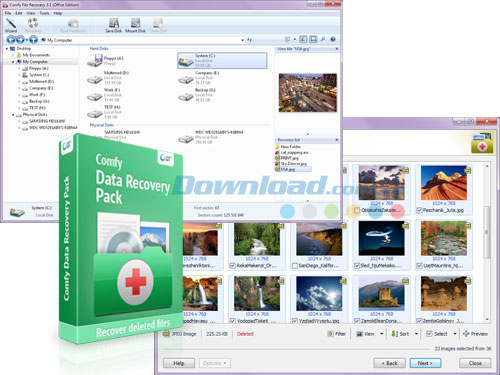Screen dimensions: 500x375
Task: Open the Select dropdown arrow in wizard
Action: 455,334
